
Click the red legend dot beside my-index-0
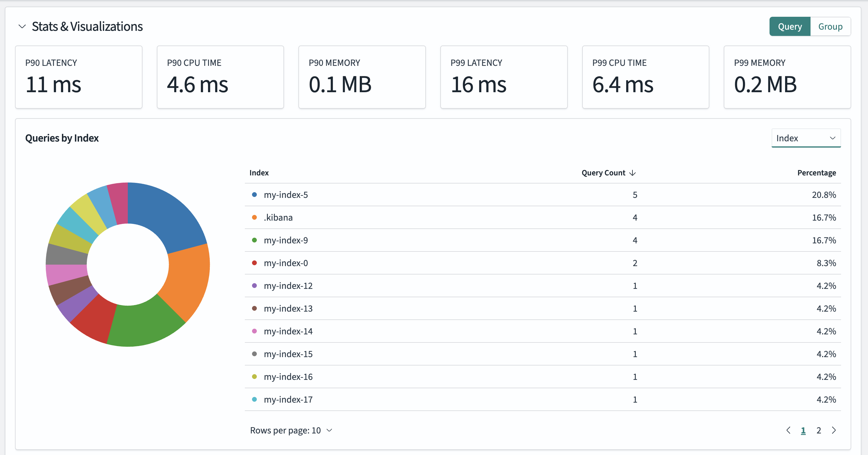[x=254, y=263]
